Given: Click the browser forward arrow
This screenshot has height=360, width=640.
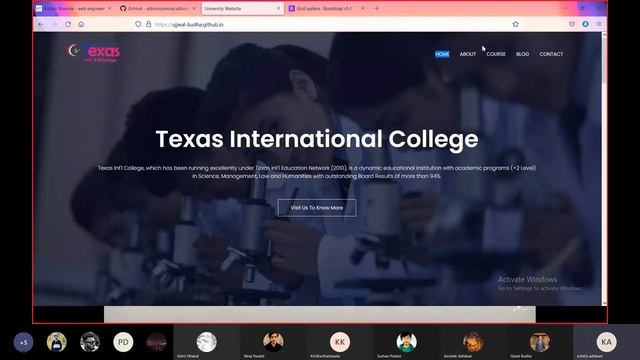Looking at the screenshot, I should (x=55, y=24).
